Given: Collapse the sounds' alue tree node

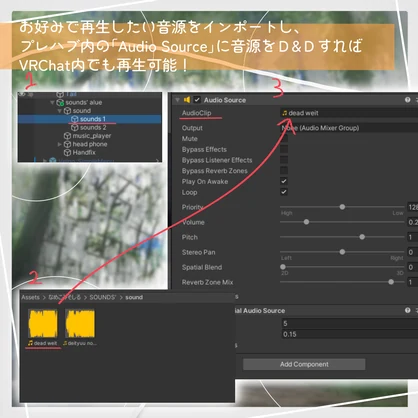Looking at the screenshot, I should click(52, 102).
